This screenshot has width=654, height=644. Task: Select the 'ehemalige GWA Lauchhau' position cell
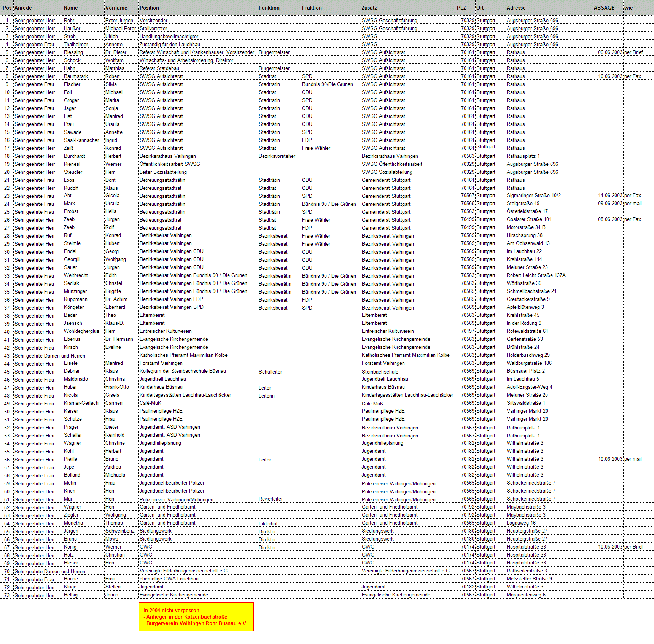(x=169, y=579)
